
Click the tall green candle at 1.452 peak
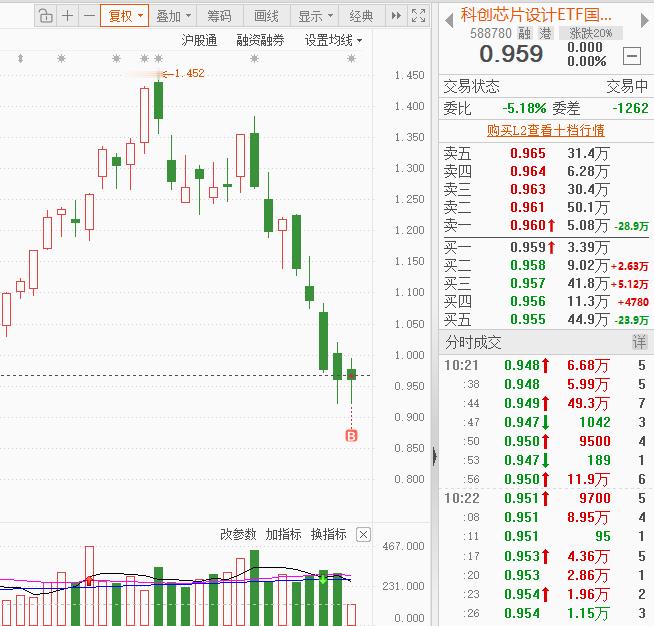click(158, 100)
